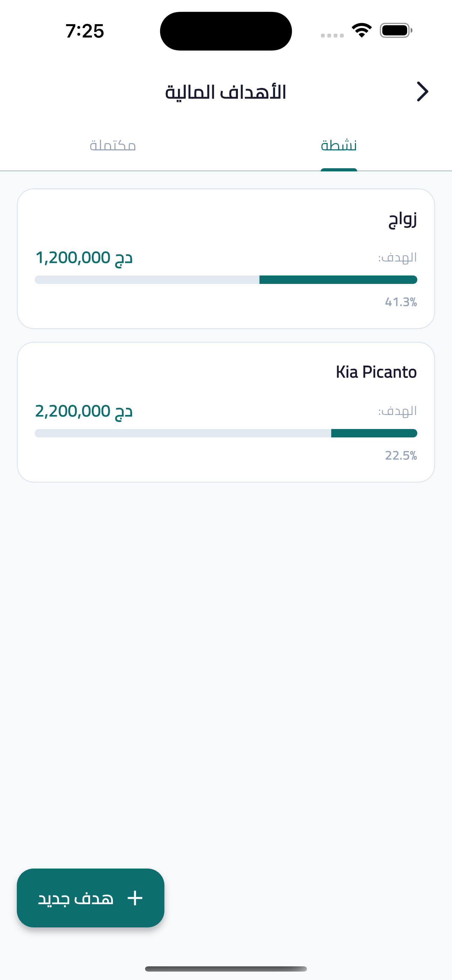This screenshot has height=980, width=452.
Task: Tap the 7:25 clock in status bar
Action: coord(84,31)
